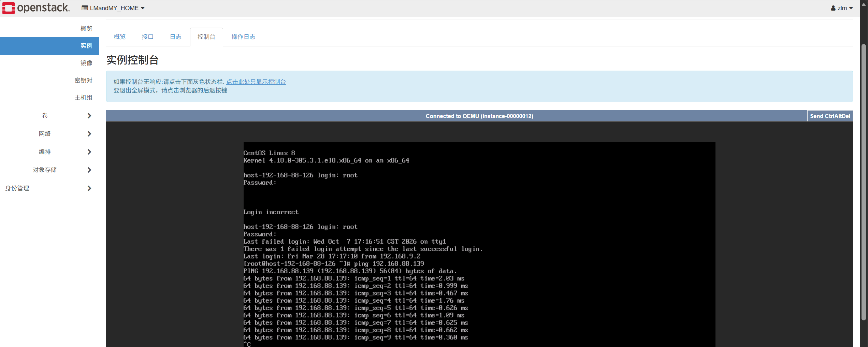868x347 pixels.
Task: Open 镜像 in the sidebar
Action: [86, 63]
